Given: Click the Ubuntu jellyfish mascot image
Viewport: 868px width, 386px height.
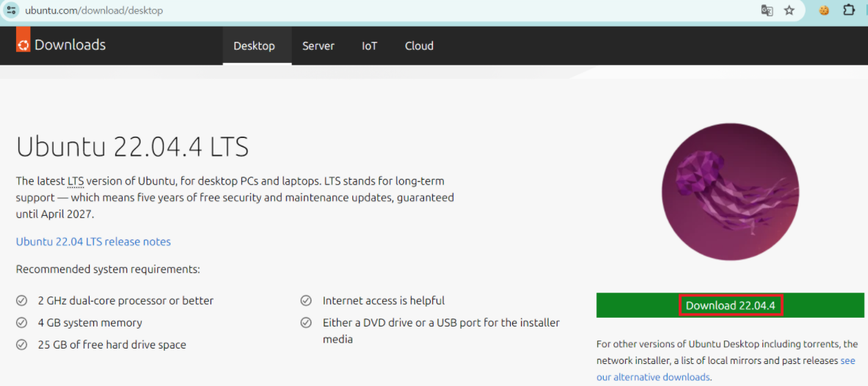Looking at the screenshot, I should click(730, 192).
